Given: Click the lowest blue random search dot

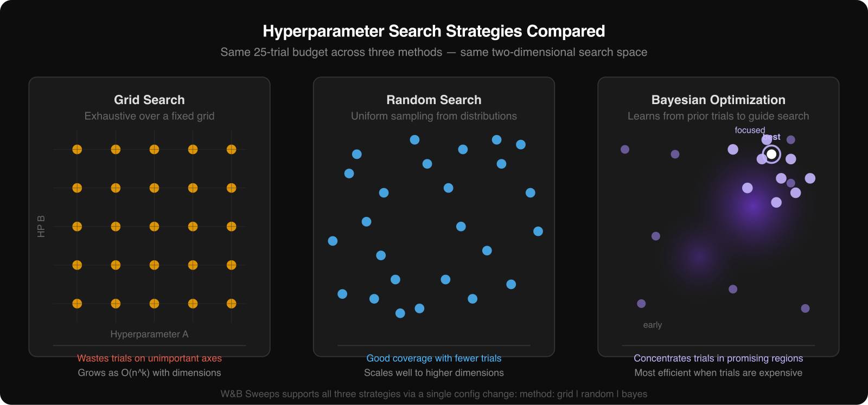Looking at the screenshot, I should click(x=400, y=313).
